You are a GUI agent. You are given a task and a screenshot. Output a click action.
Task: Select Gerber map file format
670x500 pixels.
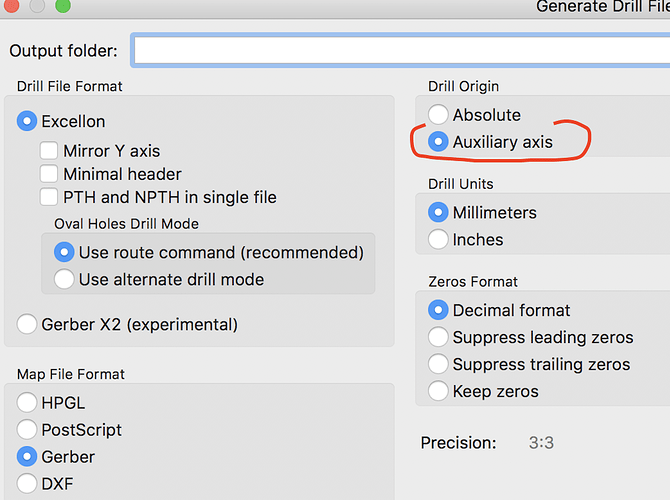click(x=28, y=457)
